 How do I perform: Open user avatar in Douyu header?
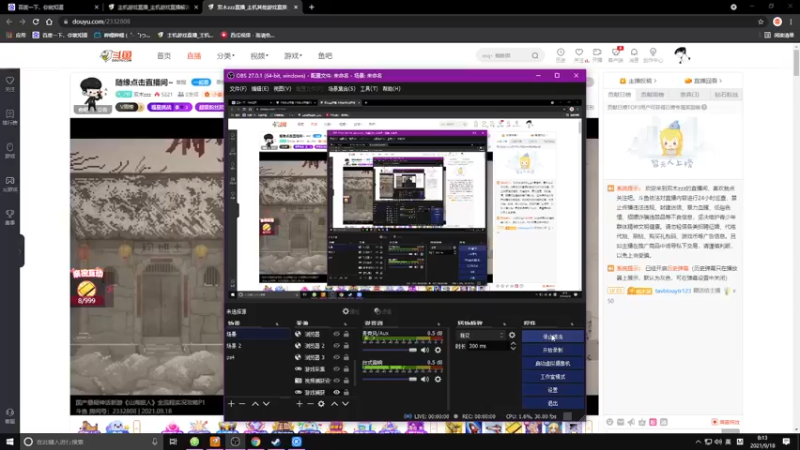coord(682,55)
